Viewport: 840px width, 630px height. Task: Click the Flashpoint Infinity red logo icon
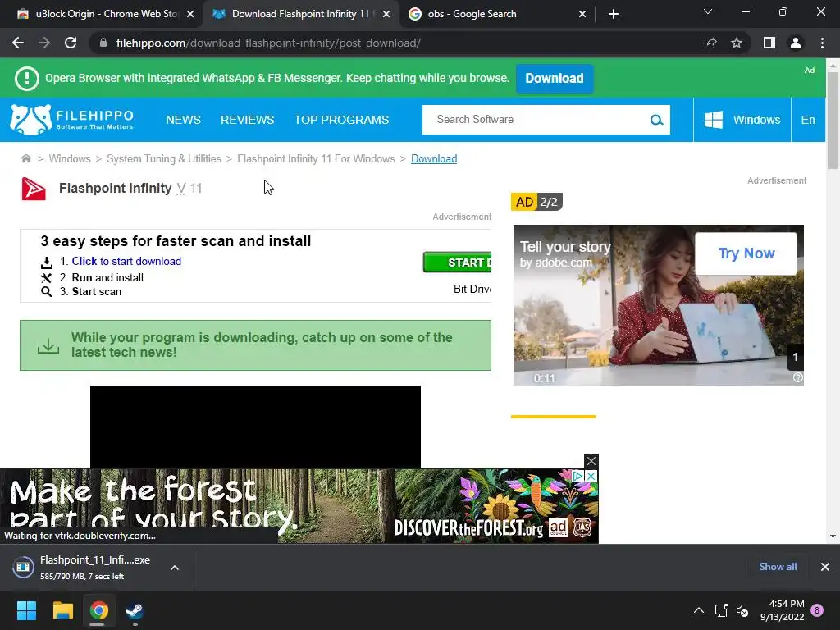click(33, 189)
